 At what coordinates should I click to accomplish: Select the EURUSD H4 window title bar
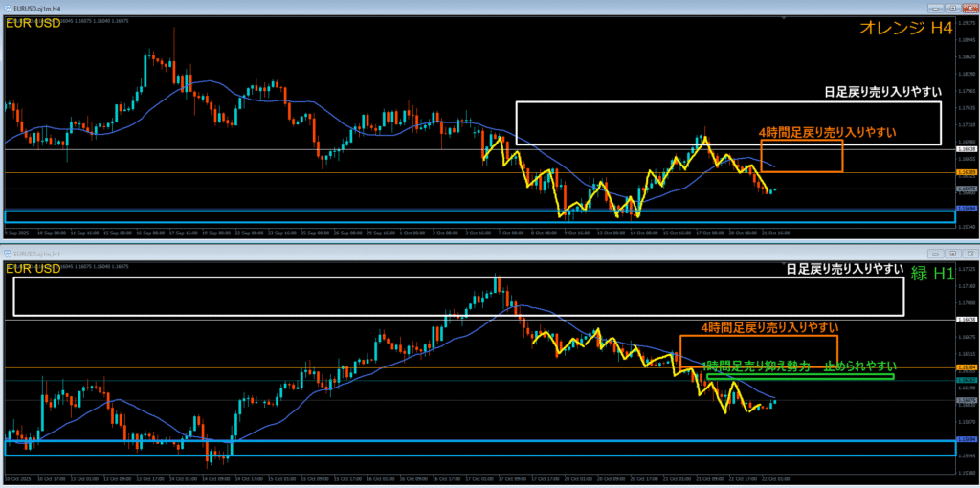(x=383, y=7)
